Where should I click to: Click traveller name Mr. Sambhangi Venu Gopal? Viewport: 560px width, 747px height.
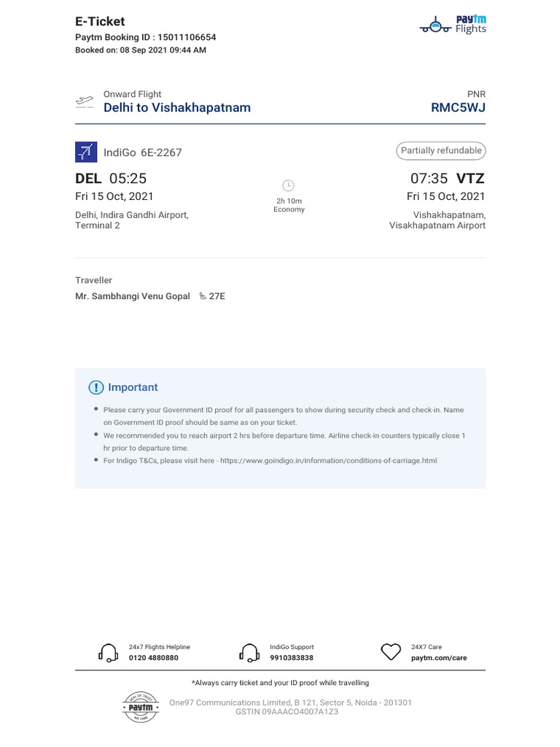click(133, 297)
